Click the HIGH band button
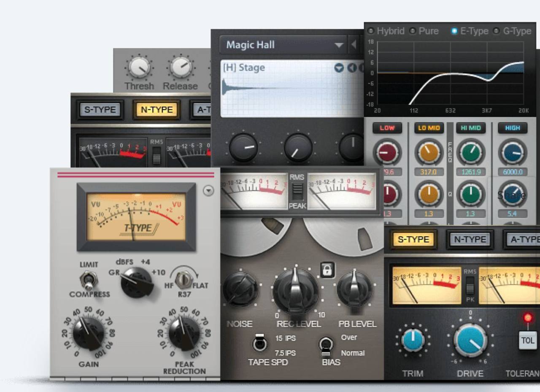The width and height of the screenshot is (540, 392). (512, 128)
